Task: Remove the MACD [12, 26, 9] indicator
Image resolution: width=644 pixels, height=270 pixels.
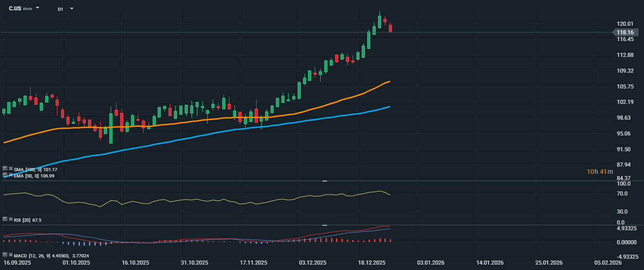Action: pyautogui.click(x=10, y=255)
